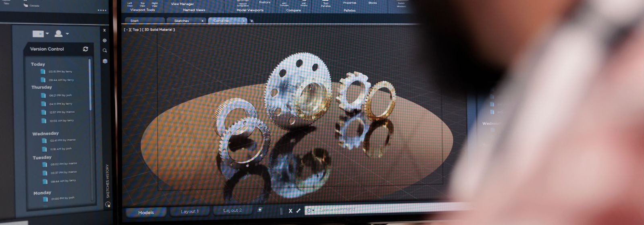This screenshot has height=225, width=644.
Task: Close the side panel with the X
Action: (104, 30)
